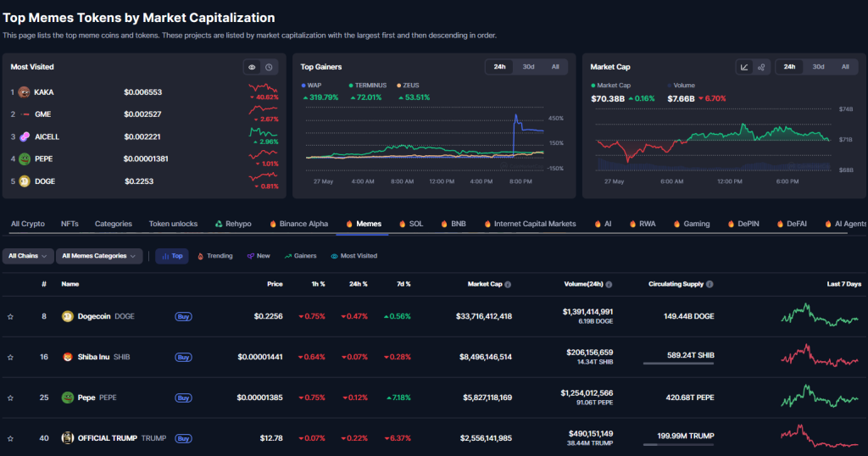The height and width of the screenshot is (456, 868).
Task: Select the Most Visited filter
Action: [x=354, y=256]
